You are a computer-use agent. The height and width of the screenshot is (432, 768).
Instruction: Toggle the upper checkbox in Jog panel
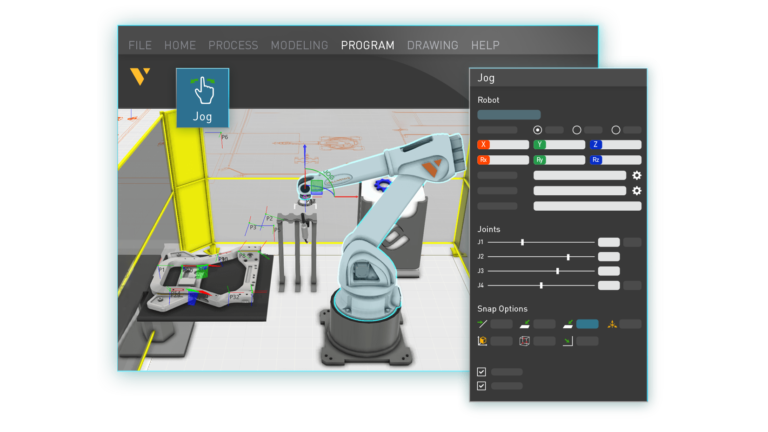tap(481, 372)
